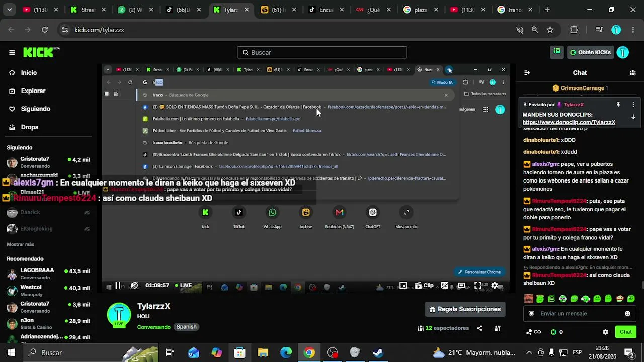Open the zoom indicator in address bar
644x362 pixels.
(535, 30)
